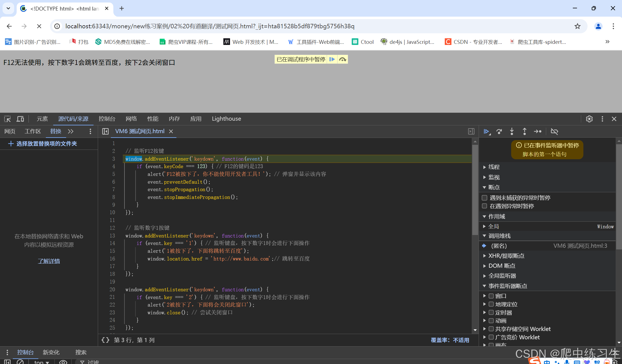The image size is (622, 364).
Task: Click step out of function icon
Action: point(524,132)
